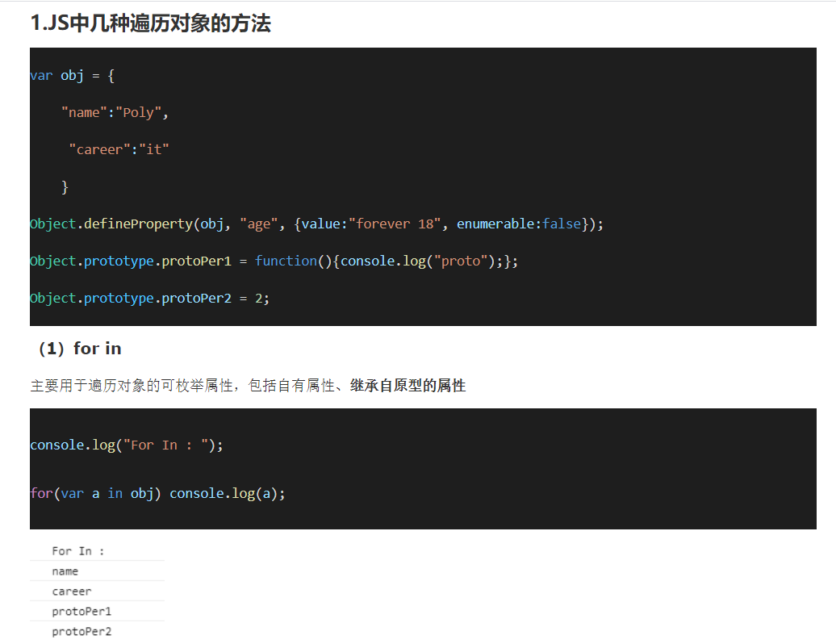Click the "For In :" output row
This screenshot has height=644, width=836.
(x=77, y=551)
